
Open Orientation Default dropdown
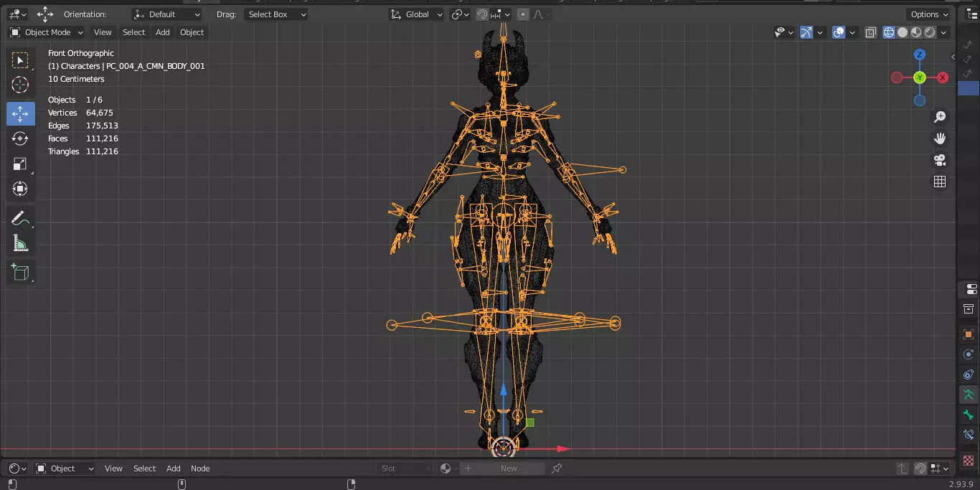(x=166, y=14)
